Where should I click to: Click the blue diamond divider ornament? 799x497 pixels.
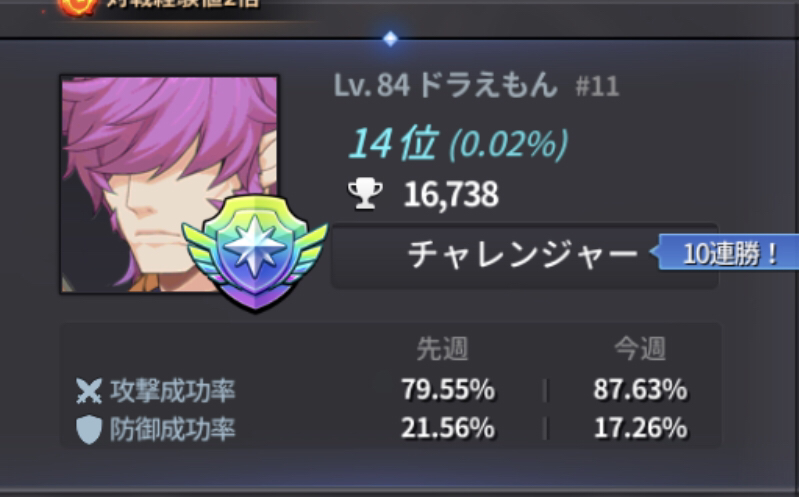390,39
